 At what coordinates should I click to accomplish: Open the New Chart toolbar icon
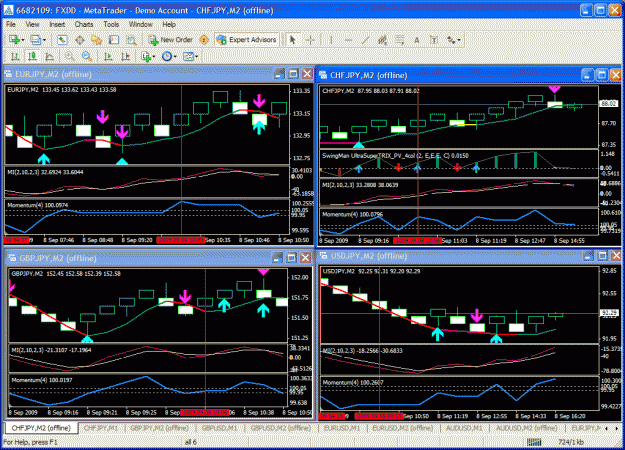coord(14,39)
